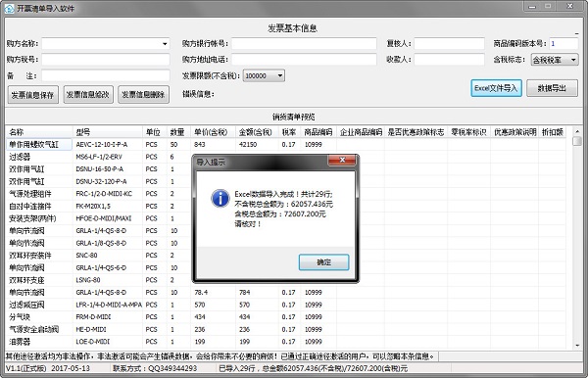Click the app icon in title bar
588x378 pixels.
pyautogui.click(x=9, y=8)
